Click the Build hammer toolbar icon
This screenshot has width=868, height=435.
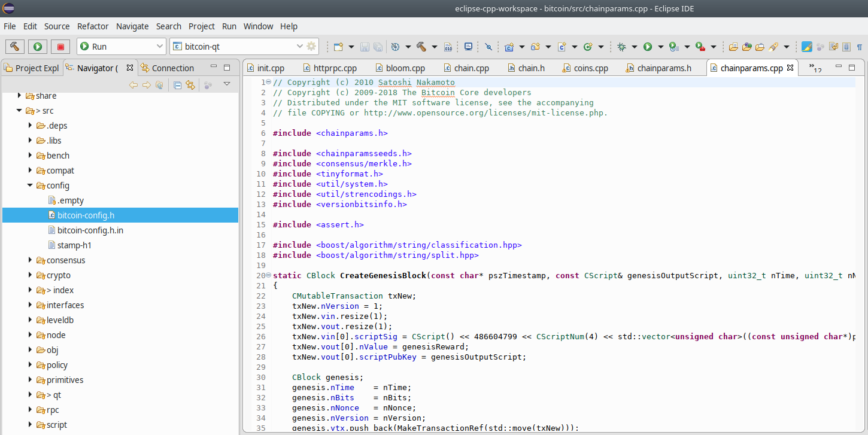(x=421, y=46)
